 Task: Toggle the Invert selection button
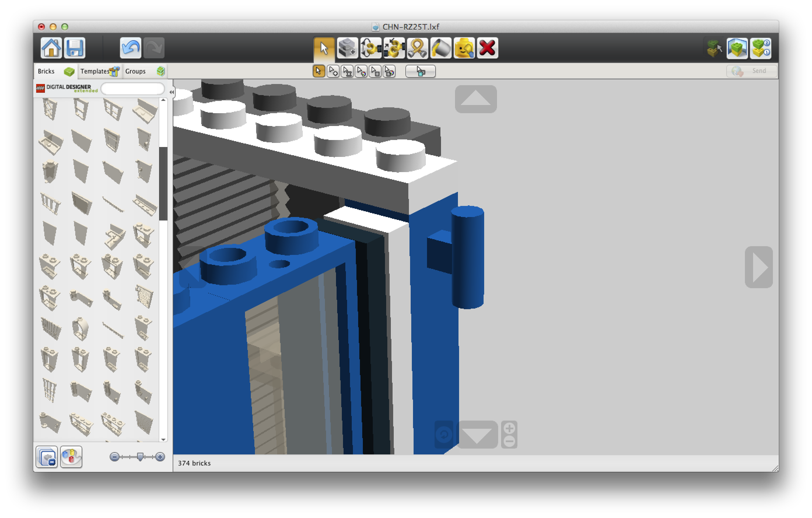(x=420, y=71)
